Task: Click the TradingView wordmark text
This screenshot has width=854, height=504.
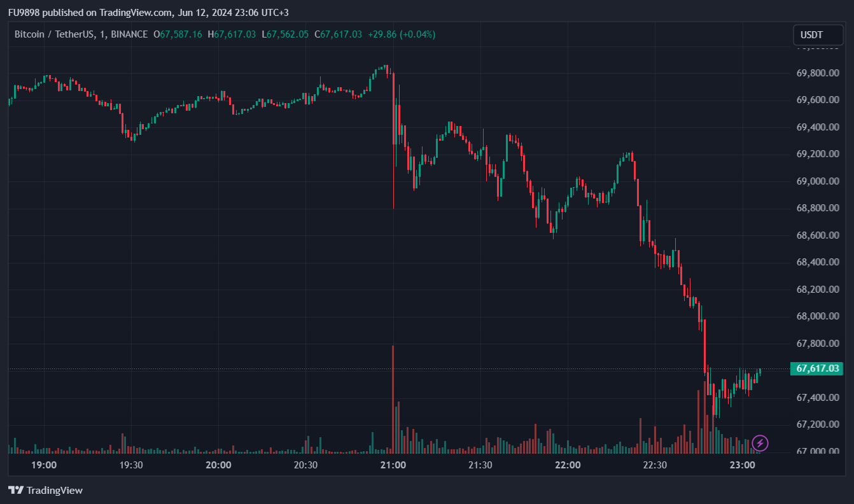Action: (x=55, y=491)
